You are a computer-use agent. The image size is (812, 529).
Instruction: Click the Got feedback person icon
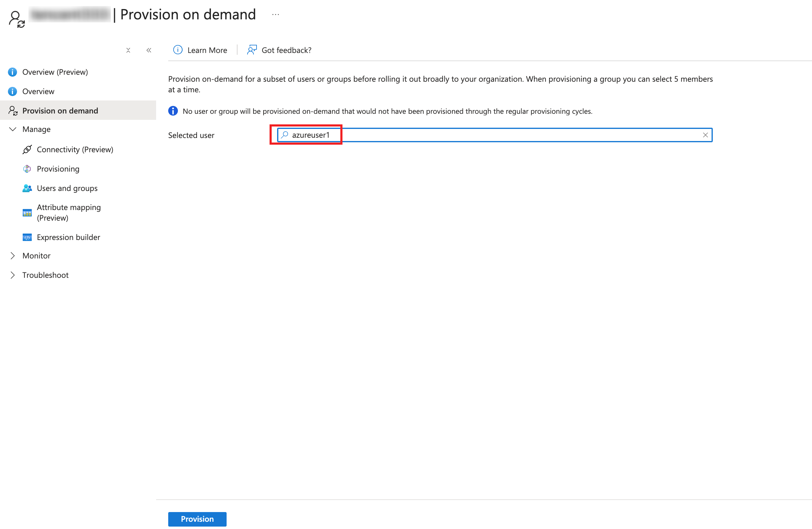pos(252,50)
